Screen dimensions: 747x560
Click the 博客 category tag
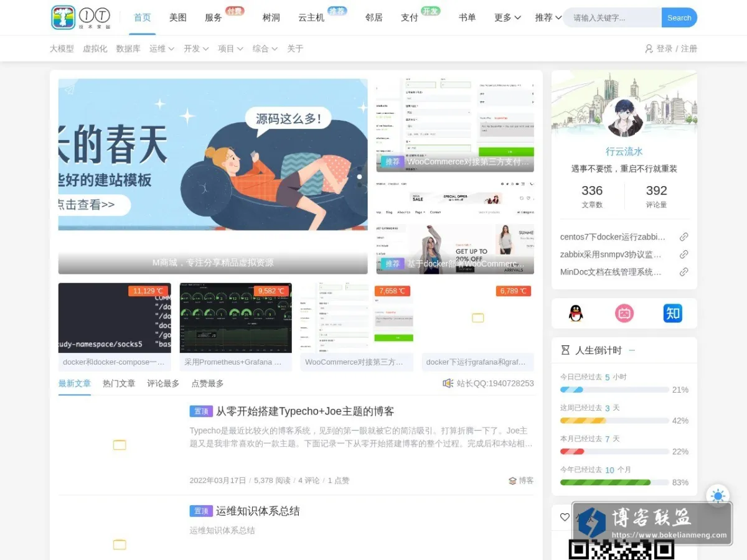(x=526, y=480)
